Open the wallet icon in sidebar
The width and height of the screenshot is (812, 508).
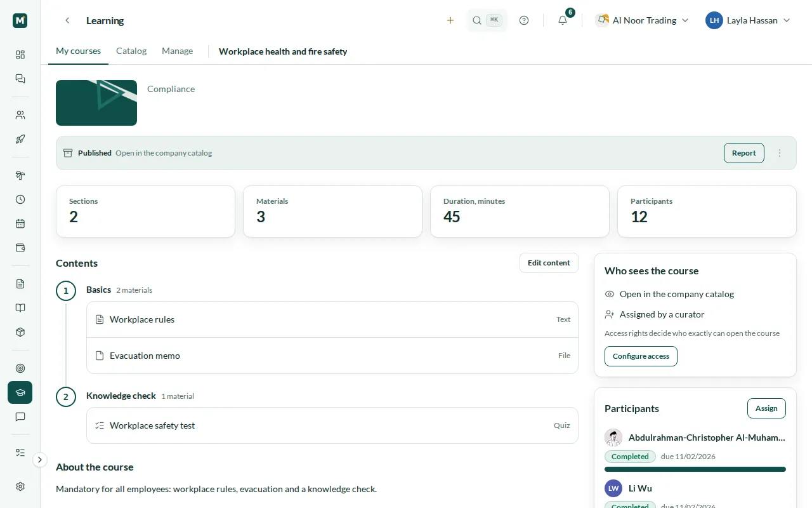click(20, 248)
